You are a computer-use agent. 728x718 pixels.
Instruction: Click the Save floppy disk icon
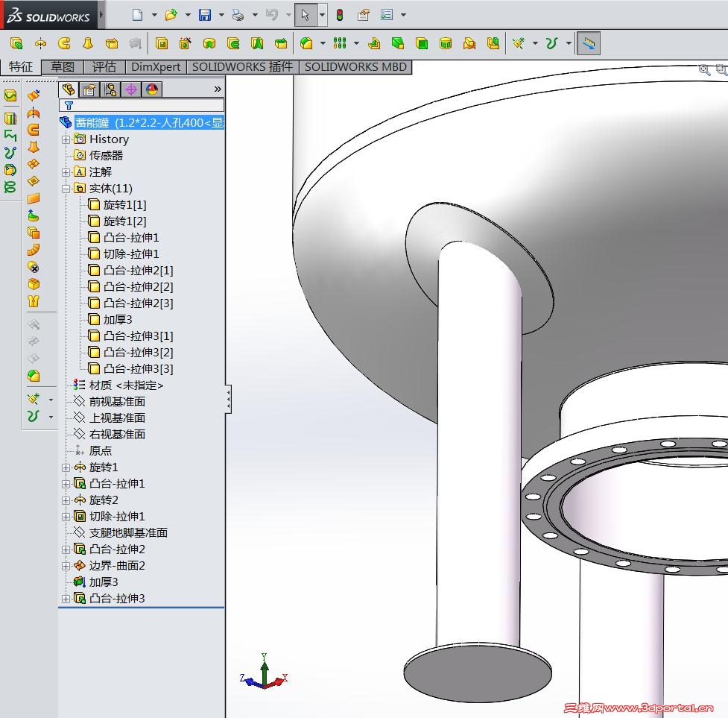pos(205,15)
